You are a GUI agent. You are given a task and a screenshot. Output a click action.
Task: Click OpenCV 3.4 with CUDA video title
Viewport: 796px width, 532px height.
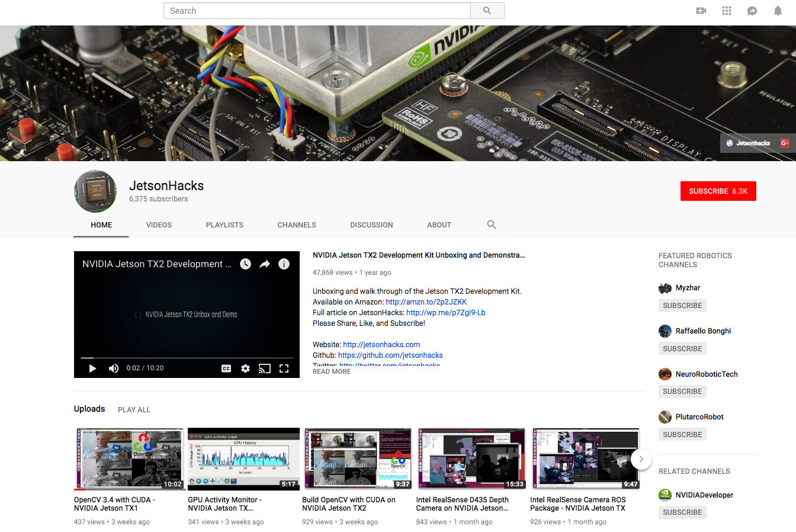point(114,504)
